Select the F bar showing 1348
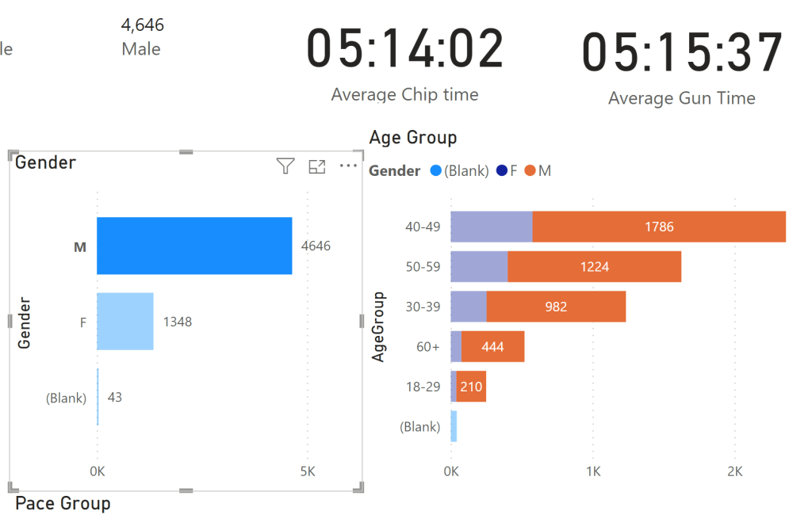 (125, 322)
